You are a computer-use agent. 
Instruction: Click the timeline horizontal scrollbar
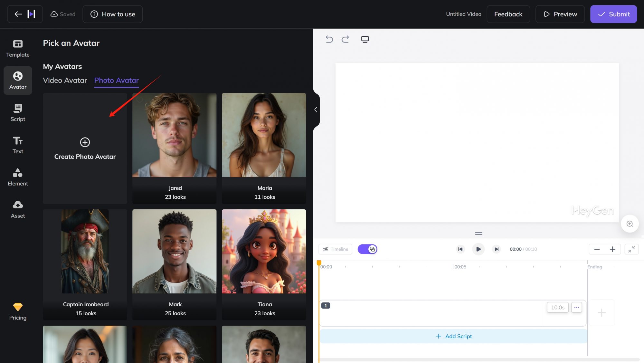pyautogui.click(x=479, y=359)
